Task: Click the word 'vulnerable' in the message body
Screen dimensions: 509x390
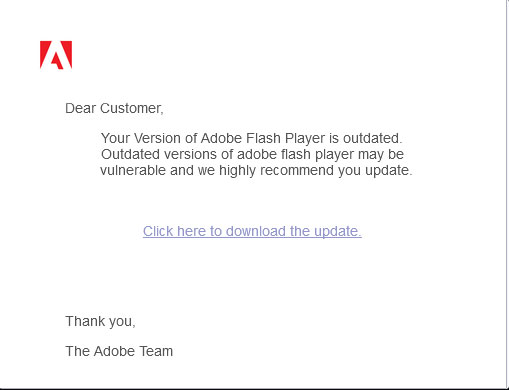Action: [x=133, y=170]
